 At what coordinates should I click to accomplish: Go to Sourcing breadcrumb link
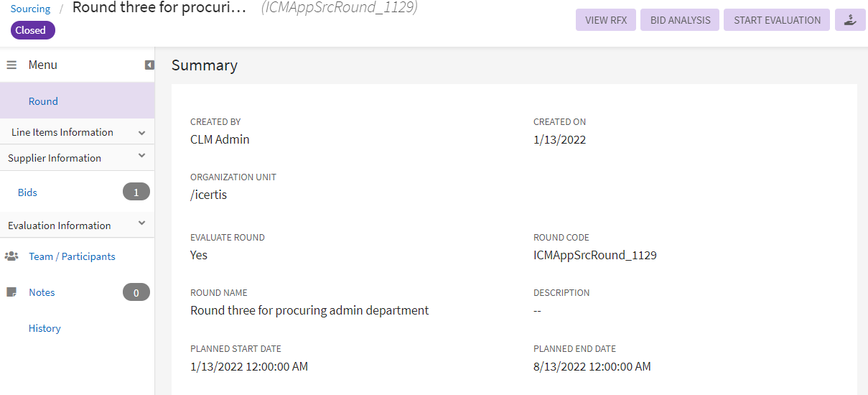click(x=30, y=9)
